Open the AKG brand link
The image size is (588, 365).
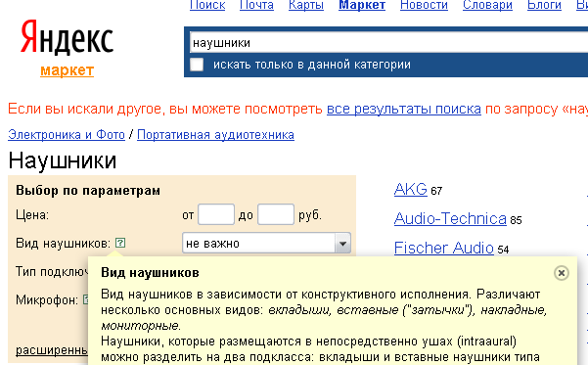pyautogui.click(x=411, y=189)
